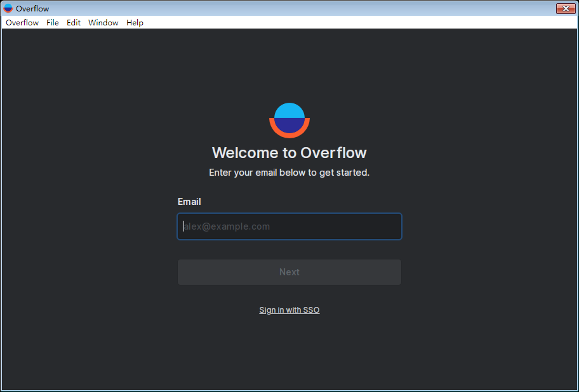
Task: Click the Overflow app icon in the title bar
Action: [9, 8]
